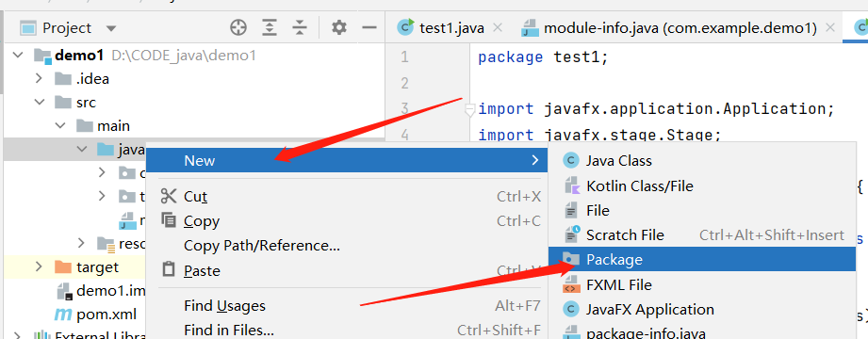Select the target folder
Screen dimensions: 868x339
coord(97,267)
